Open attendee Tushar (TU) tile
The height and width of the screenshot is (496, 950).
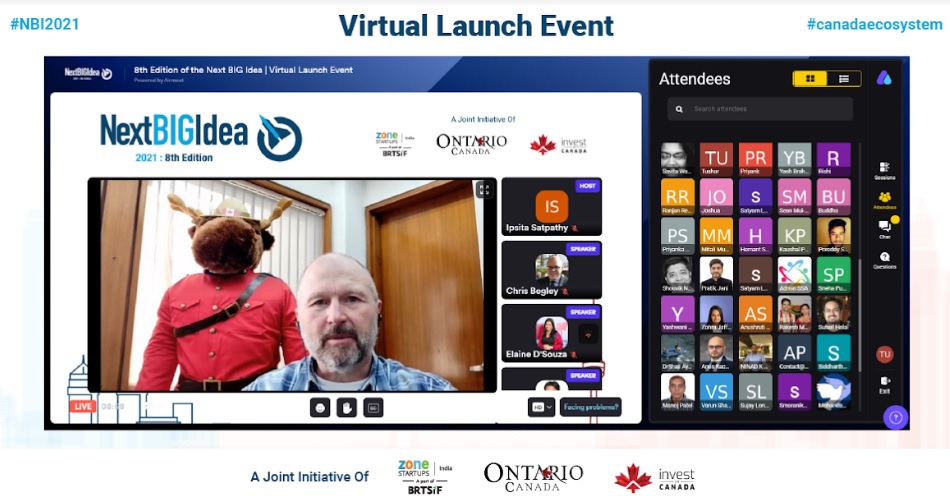point(716,159)
